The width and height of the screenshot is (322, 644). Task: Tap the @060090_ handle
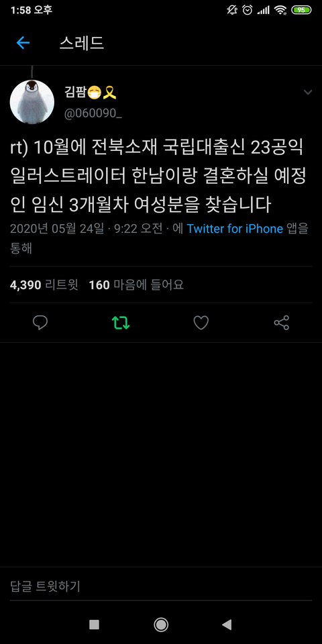(x=93, y=113)
